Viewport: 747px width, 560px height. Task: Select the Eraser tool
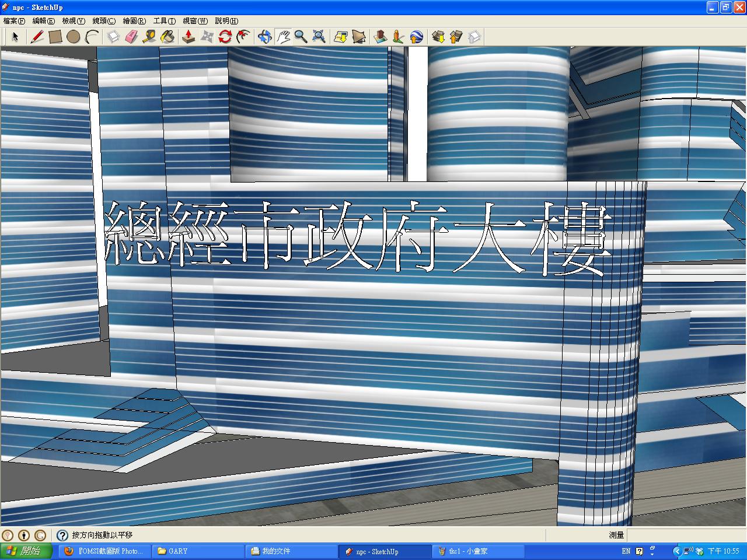click(131, 37)
